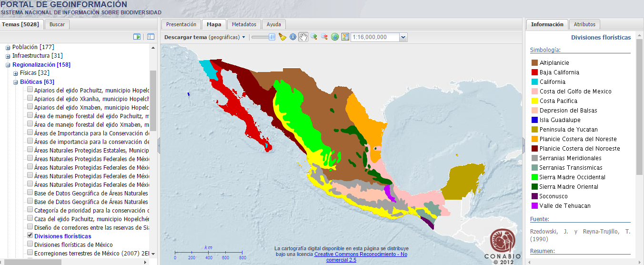Viewport: 644px width, 265px height.
Task: Select Caza del ejido Pachuitz layer text
Action: [x=91, y=218]
